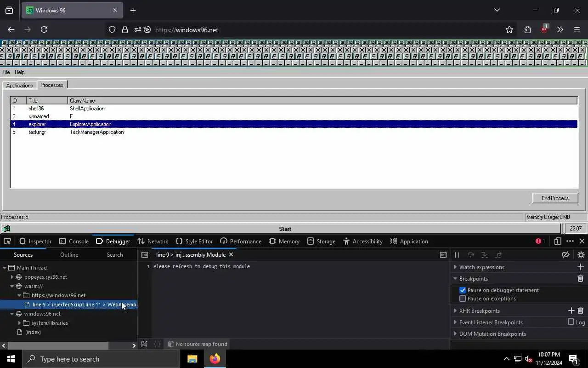This screenshot has width=588, height=368.
Task: Bookmark this page with star icon
Action: (509, 29)
